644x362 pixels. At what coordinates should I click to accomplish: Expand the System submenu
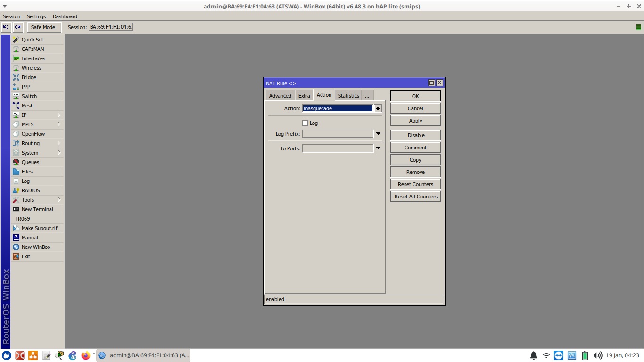(59, 152)
